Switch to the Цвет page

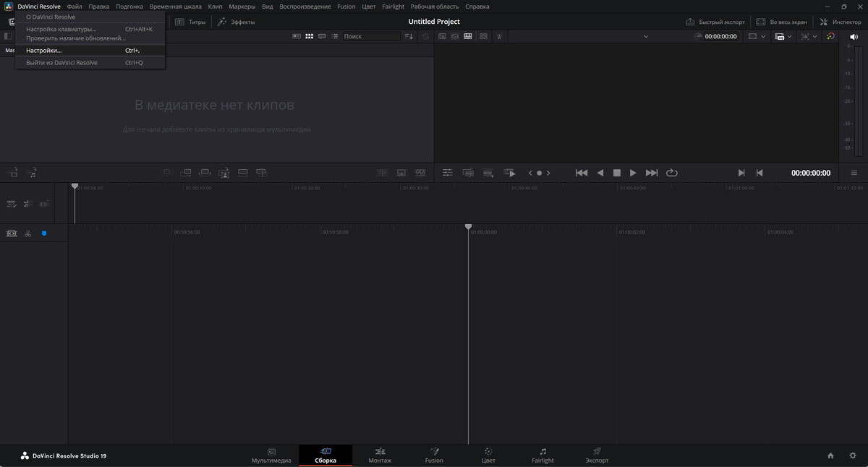488,455
